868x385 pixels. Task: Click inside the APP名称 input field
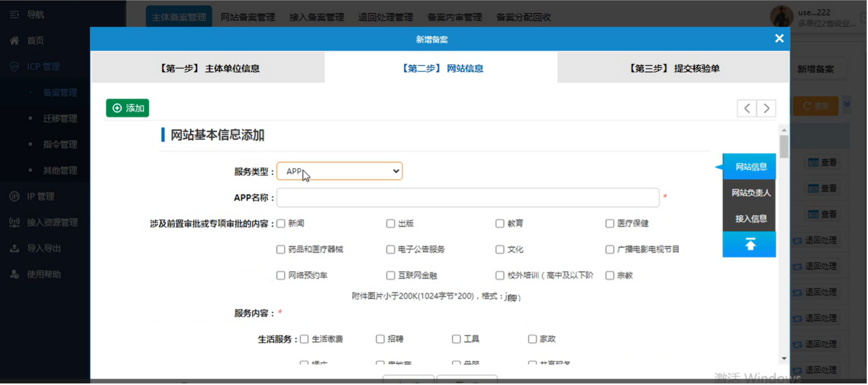pyautogui.click(x=466, y=197)
